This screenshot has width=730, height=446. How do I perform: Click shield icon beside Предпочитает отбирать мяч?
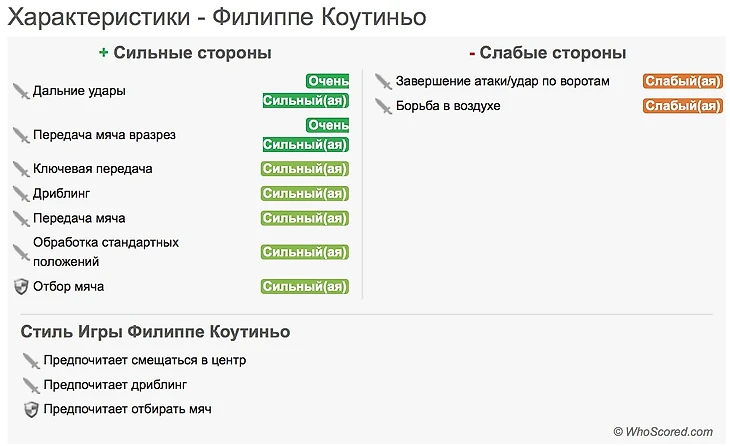pos(31,409)
